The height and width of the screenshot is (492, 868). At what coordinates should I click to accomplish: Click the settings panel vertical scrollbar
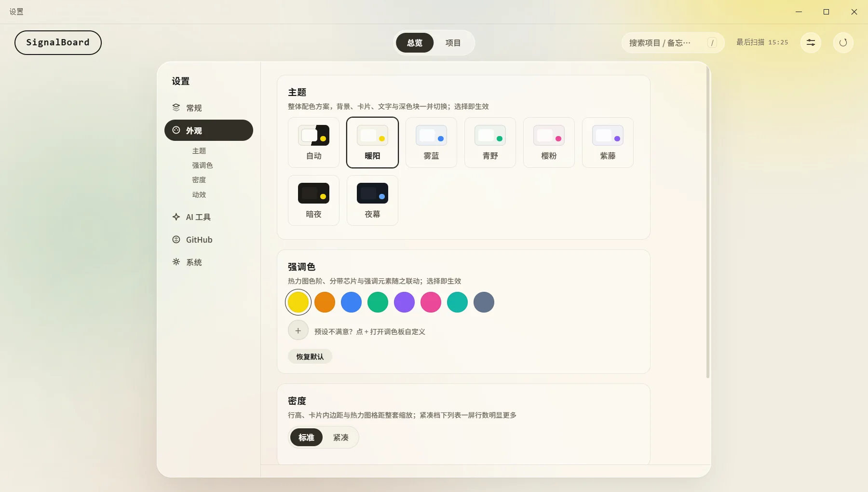tap(708, 222)
